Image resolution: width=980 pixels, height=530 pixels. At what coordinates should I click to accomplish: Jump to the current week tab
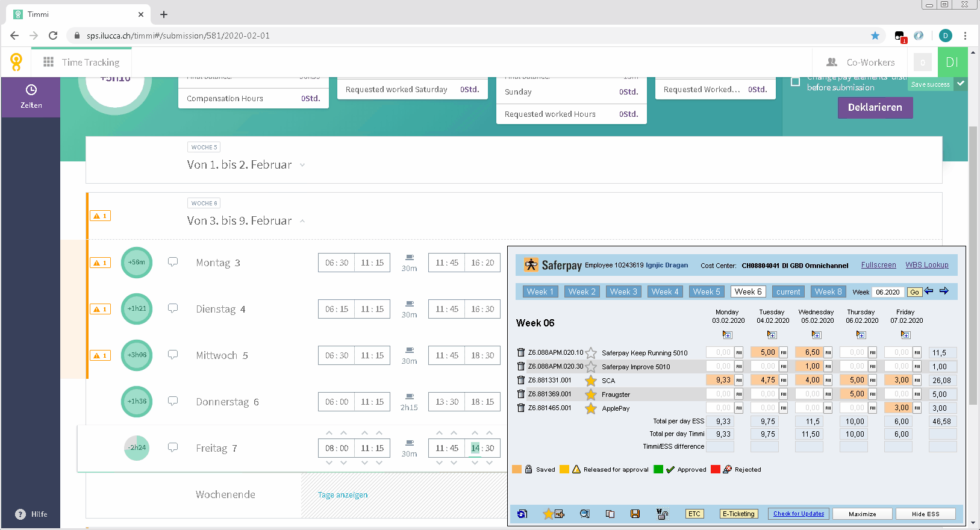[788, 291]
